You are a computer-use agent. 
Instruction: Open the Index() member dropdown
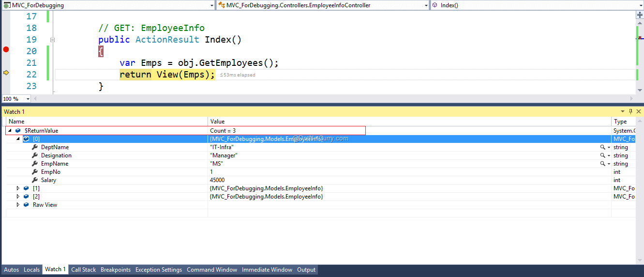tap(640, 5)
